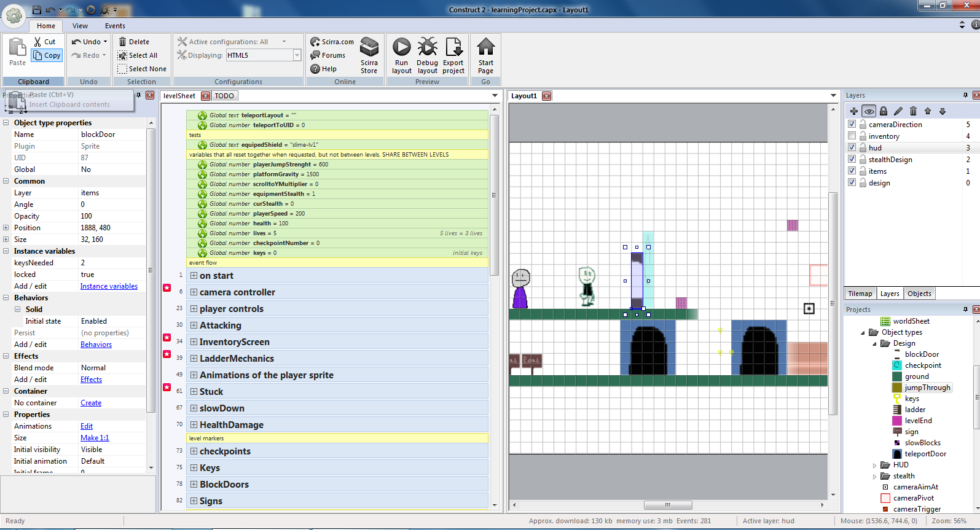Switch to the Tilemap panel tab

click(x=860, y=294)
